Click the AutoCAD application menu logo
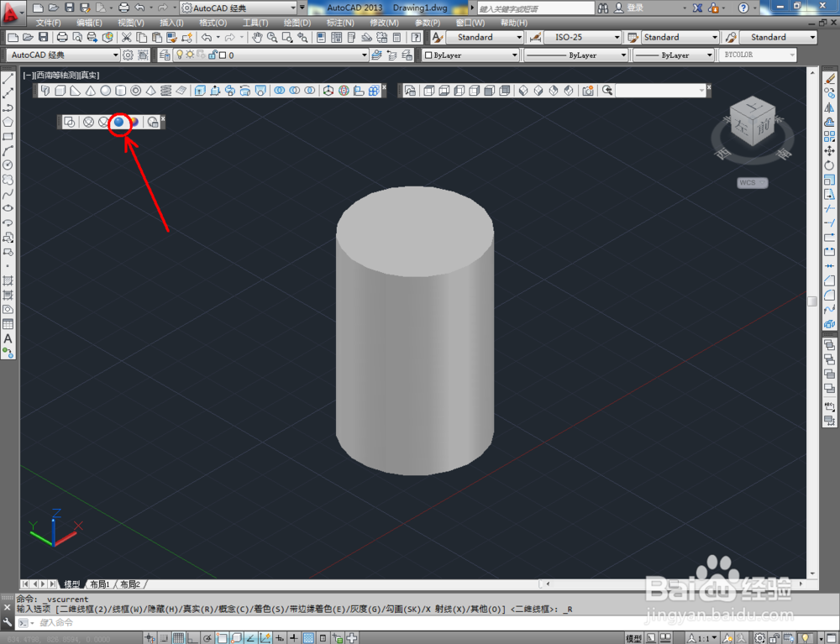This screenshot has width=840, height=644. (11, 12)
